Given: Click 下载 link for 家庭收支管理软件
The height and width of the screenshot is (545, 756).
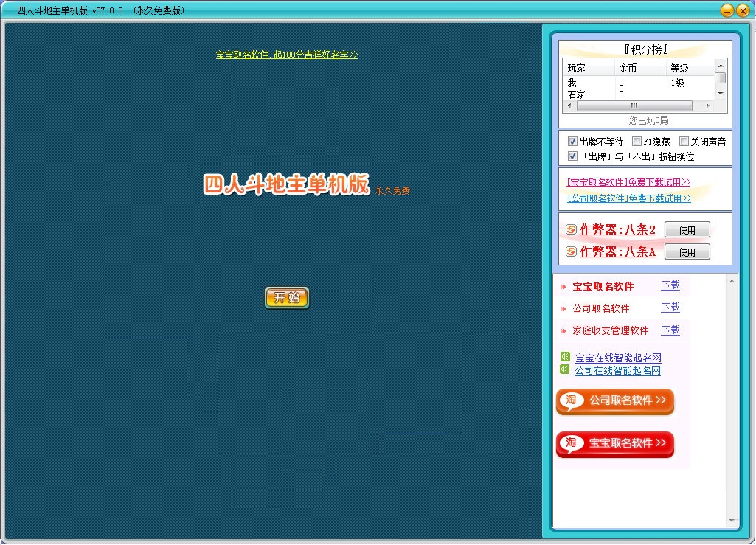Looking at the screenshot, I should point(670,330).
